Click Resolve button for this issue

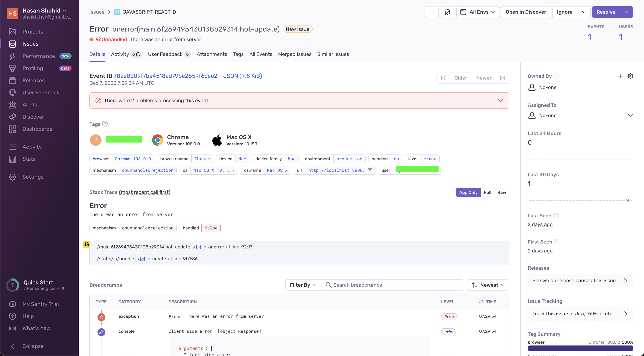click(x=606, y=12)
